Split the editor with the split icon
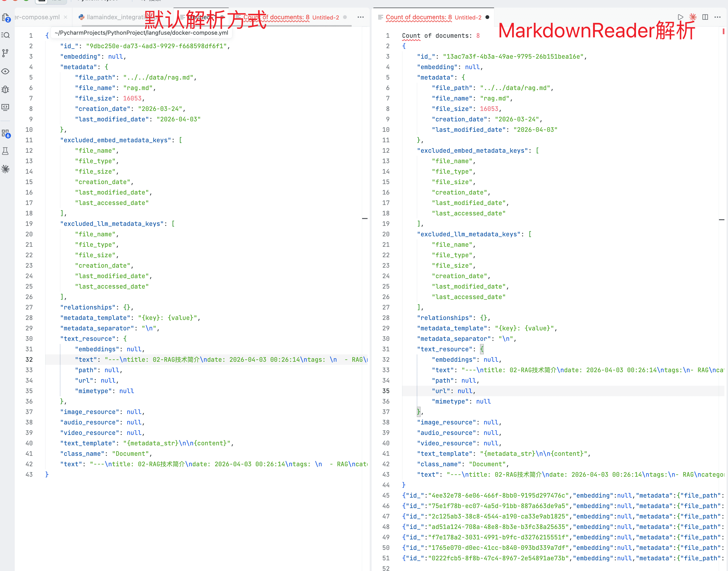The height and width of the screenshot is (571, 728). (705, 17)
